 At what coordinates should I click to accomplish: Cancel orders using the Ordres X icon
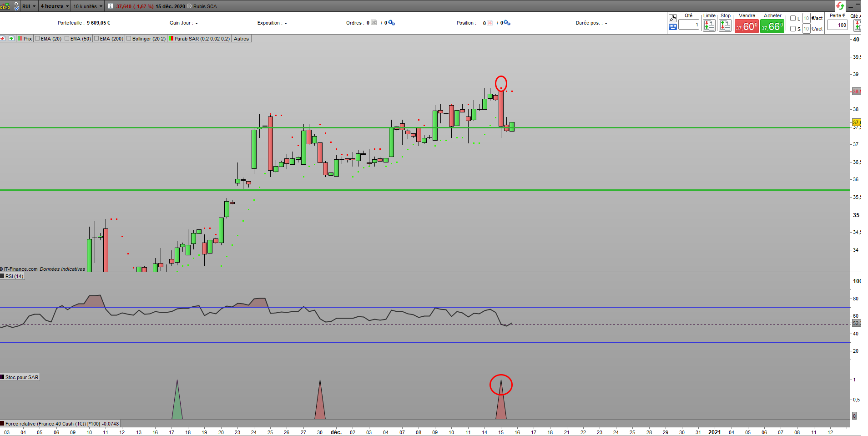click(x=374, y=23)
